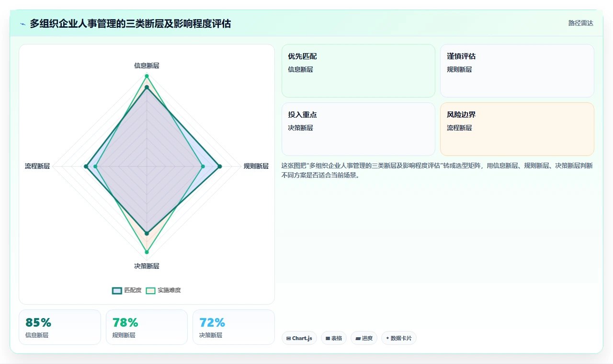The width and height of the screenshot is (613, 364).
Task: Click the light green data point at 信息断层
Action: tap(147, 76)
